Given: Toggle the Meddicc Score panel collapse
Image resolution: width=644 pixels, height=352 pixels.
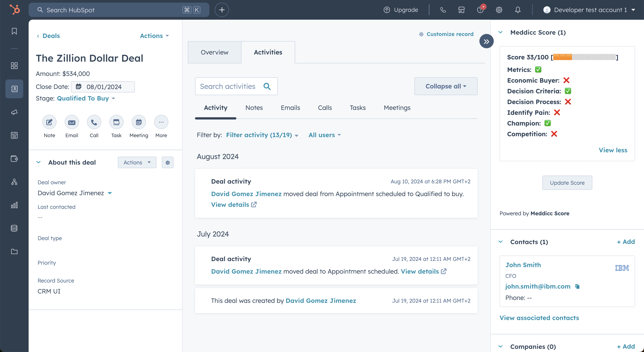Looking at the screenshot, I should [501, 32].
